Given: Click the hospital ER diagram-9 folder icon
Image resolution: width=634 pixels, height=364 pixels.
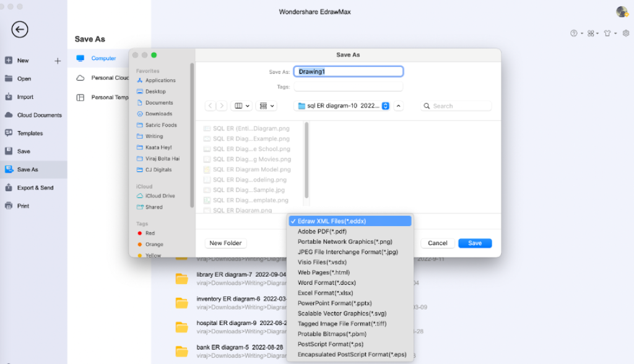Looking at the screenshot, I should tap(181, 327).
